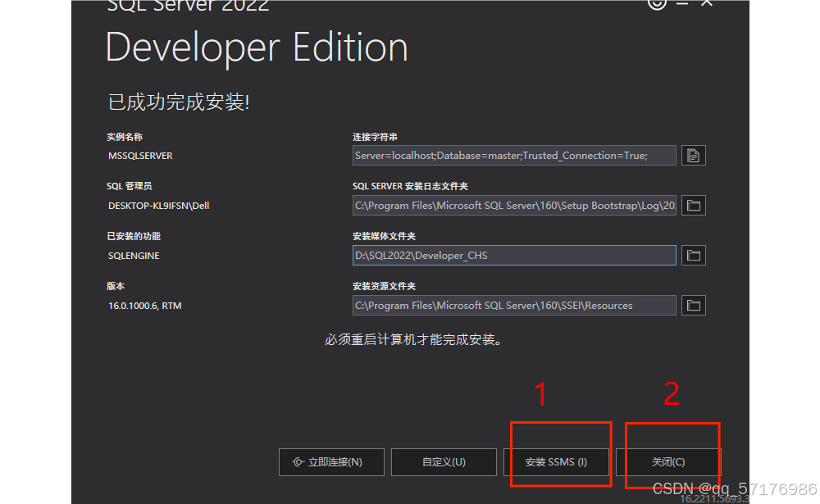
Task: Minimize the SQL Server installer window
Action: click(x=682, y=3)
